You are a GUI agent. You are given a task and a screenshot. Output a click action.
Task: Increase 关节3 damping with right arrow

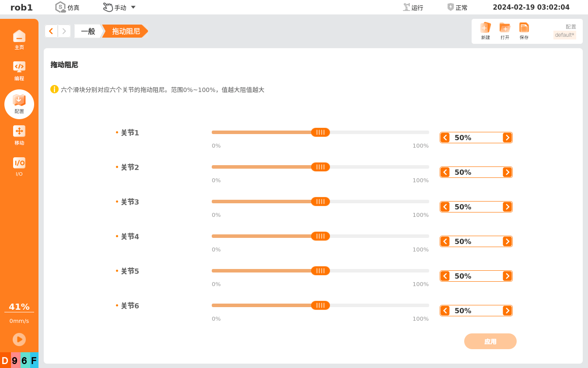pos(507,207)
